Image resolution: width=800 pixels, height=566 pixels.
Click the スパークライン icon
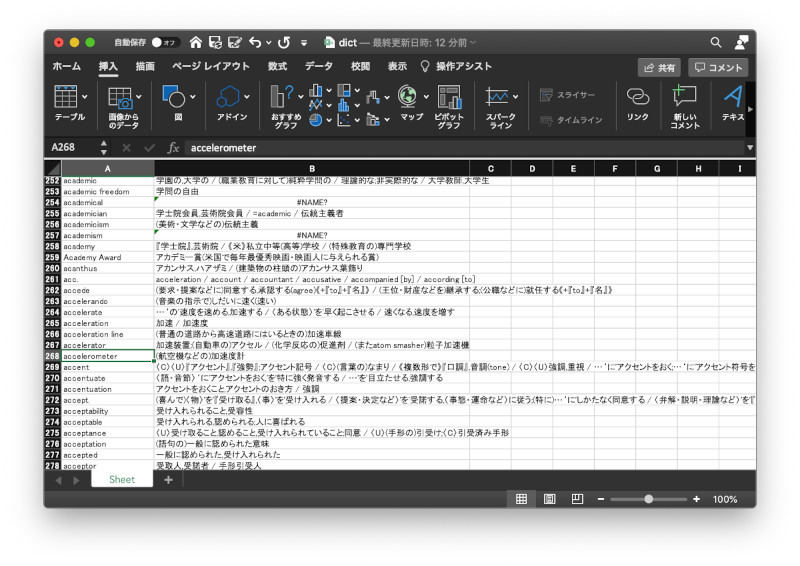[x=497, y=96]
